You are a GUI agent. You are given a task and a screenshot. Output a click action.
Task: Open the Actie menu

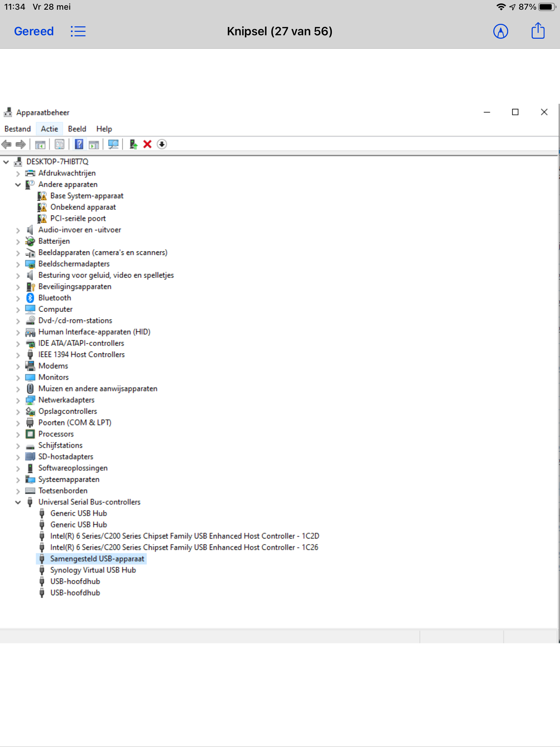49,129
